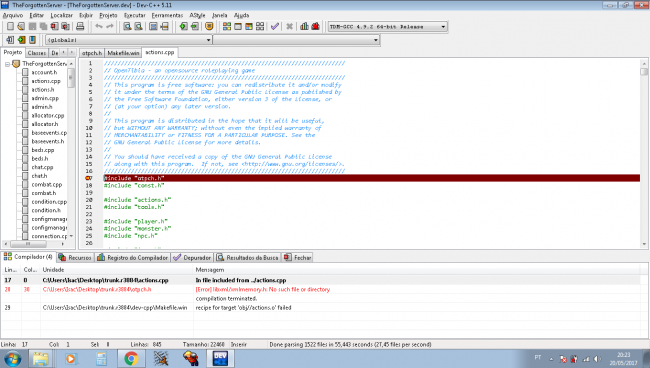Open the Recursos tab

(75, 257)
